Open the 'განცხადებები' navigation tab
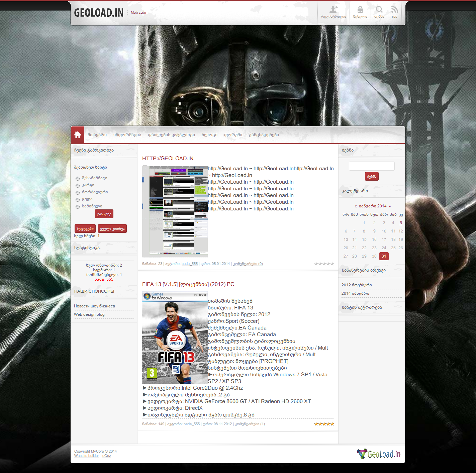The height and width of the screenshot is (473, 476). pos(264,135)
